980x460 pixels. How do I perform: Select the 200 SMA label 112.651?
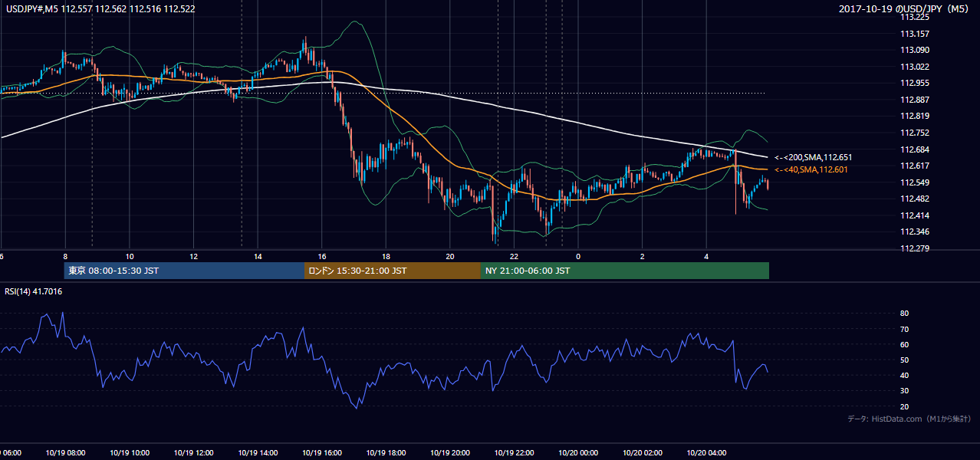(x=813, y=157)
